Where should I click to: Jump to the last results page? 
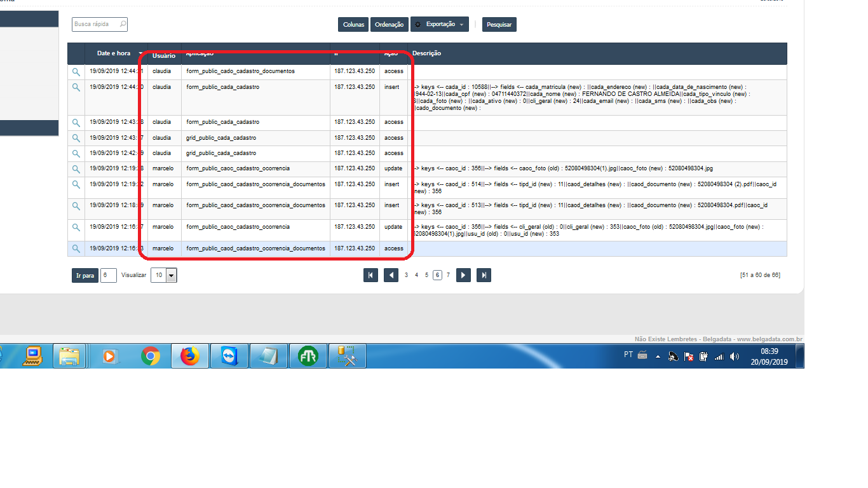[x=484, y=275]
